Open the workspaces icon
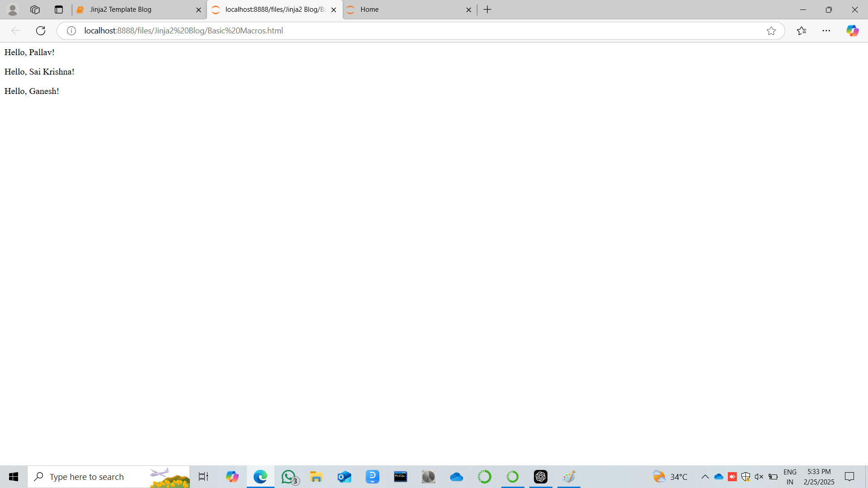This screenshot has height=488, width=868. coord(35,9)
